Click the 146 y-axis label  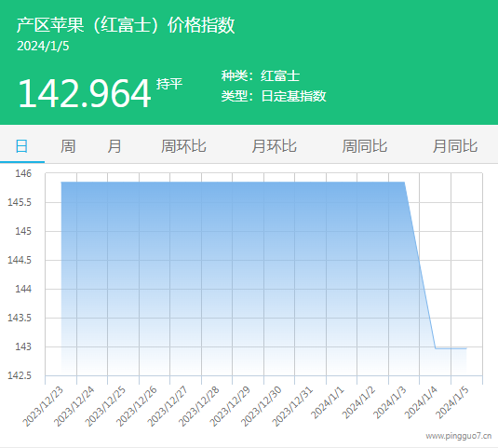click(23, 173)
